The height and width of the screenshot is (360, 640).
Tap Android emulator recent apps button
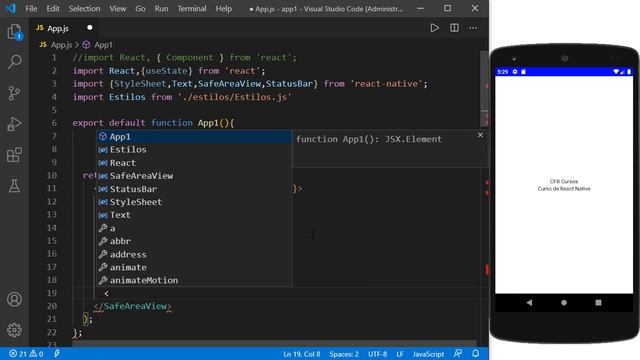[x=598, y=302]
